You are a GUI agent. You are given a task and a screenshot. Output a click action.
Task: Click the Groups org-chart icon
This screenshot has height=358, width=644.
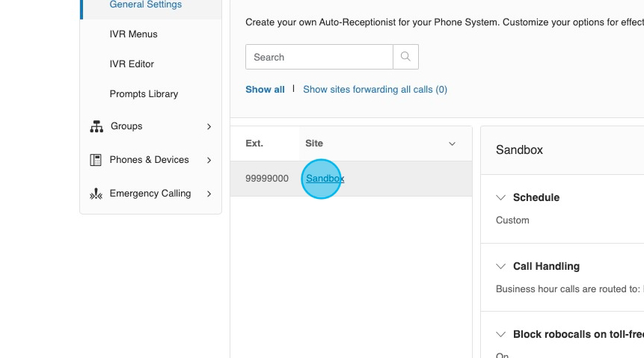coord(96,127)
